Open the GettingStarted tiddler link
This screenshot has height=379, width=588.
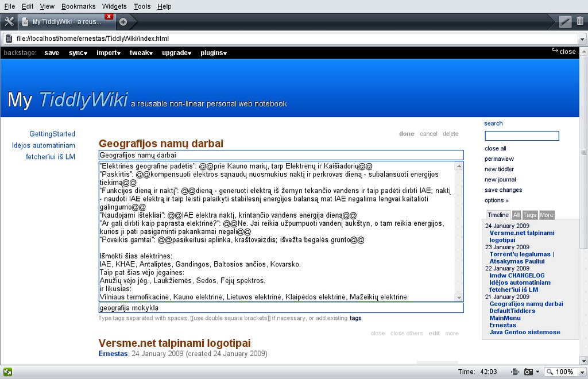tap(52, 134)
